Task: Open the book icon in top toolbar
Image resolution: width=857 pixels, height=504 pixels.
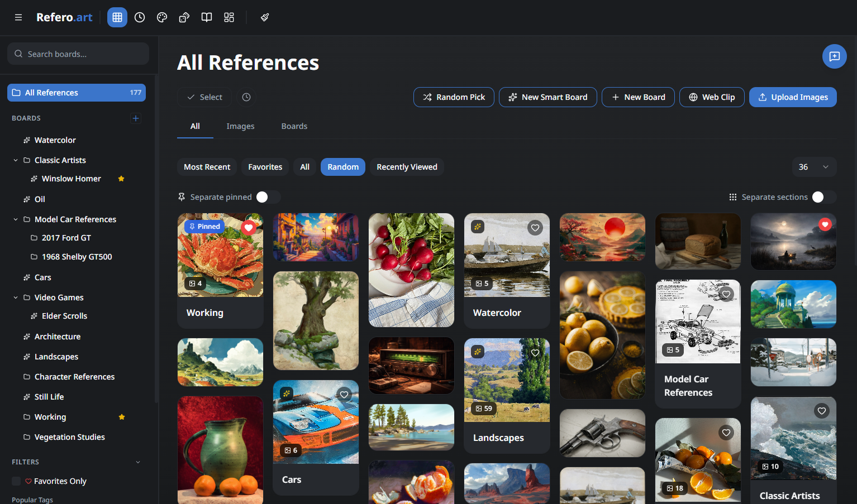Action: (207, 17)
